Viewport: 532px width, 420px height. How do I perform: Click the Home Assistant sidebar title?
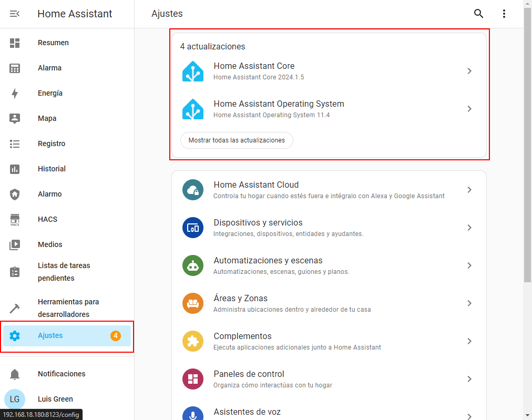pos(75,14)
